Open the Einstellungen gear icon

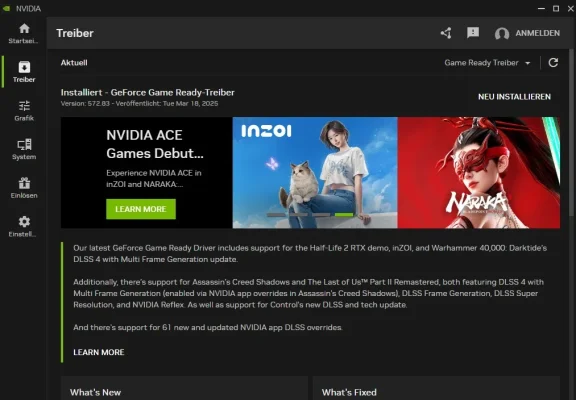[24, 221]
